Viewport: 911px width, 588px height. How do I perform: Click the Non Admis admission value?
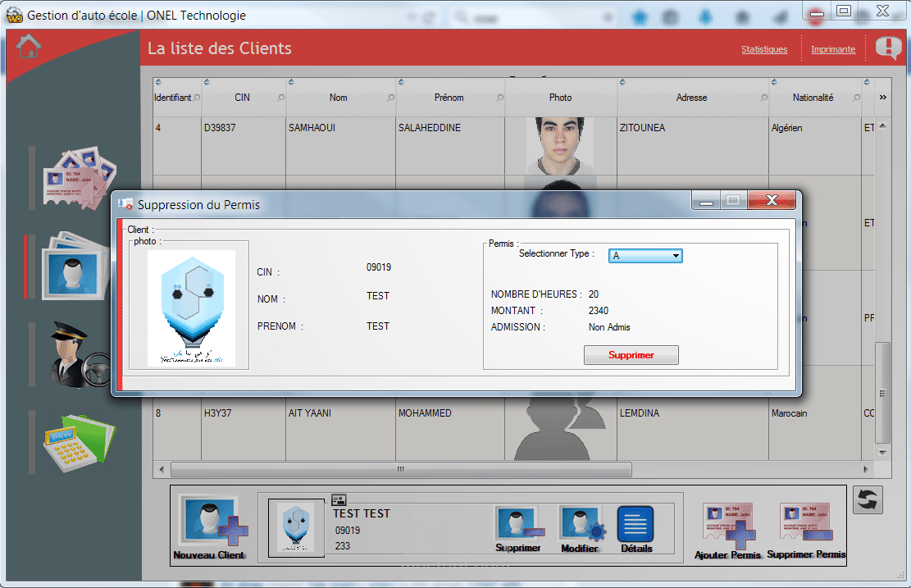[609, 327]
